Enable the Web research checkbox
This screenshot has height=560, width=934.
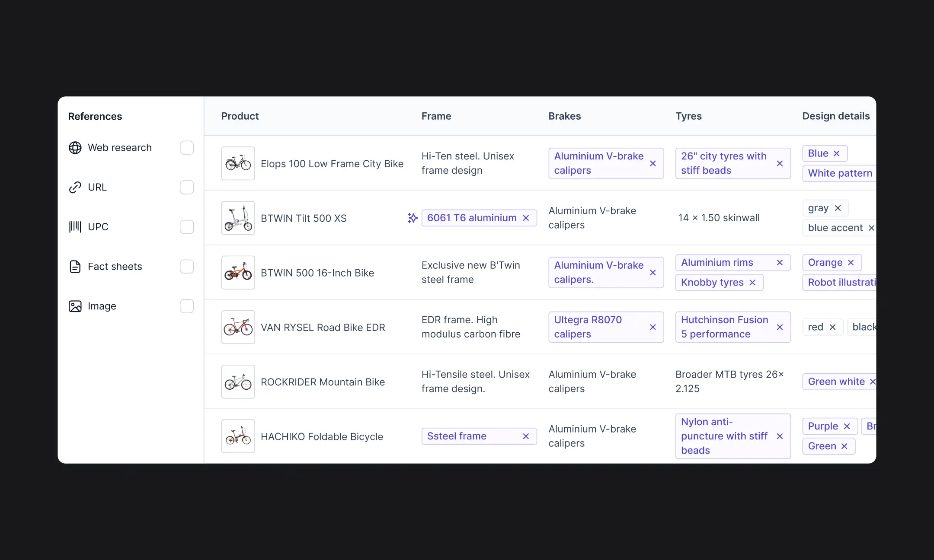point(187,148)
